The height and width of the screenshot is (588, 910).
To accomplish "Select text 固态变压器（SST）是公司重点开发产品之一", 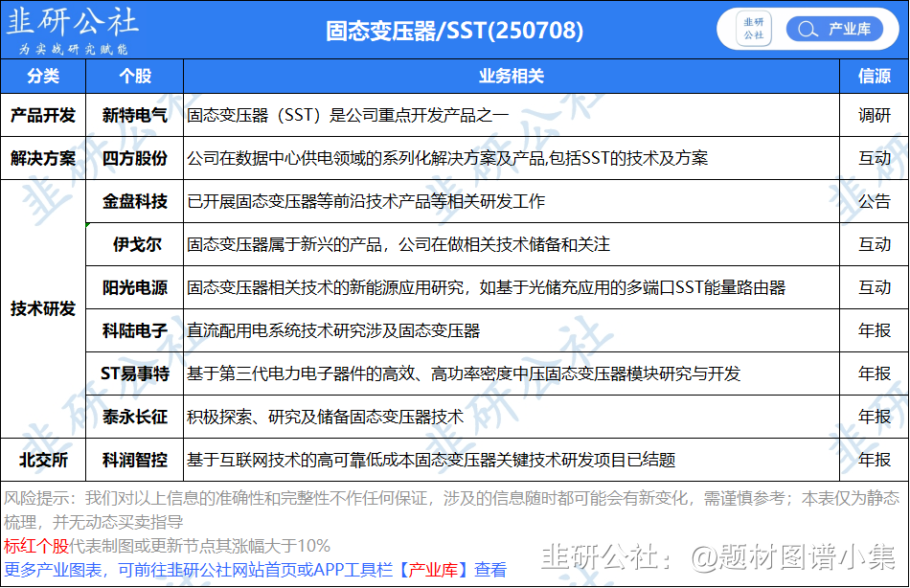I will pos(348,115).
